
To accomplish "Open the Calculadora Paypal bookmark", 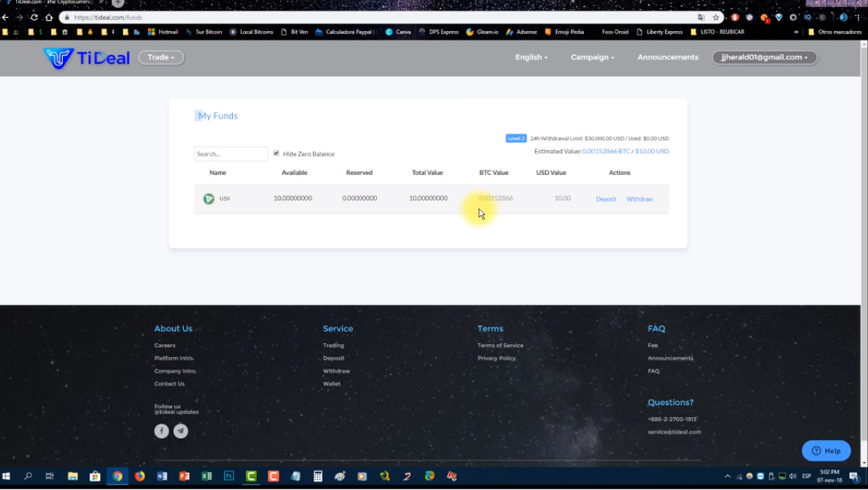I will click(x=346, y=32).
